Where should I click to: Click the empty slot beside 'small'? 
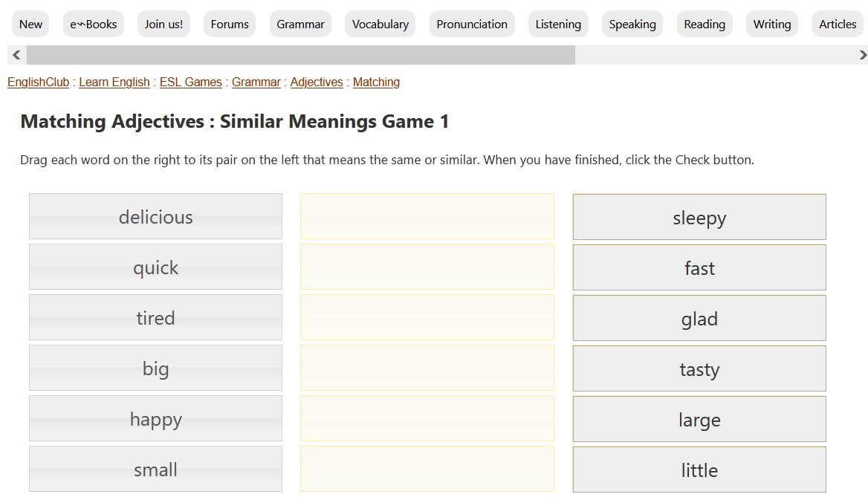[x=427, y=469]
